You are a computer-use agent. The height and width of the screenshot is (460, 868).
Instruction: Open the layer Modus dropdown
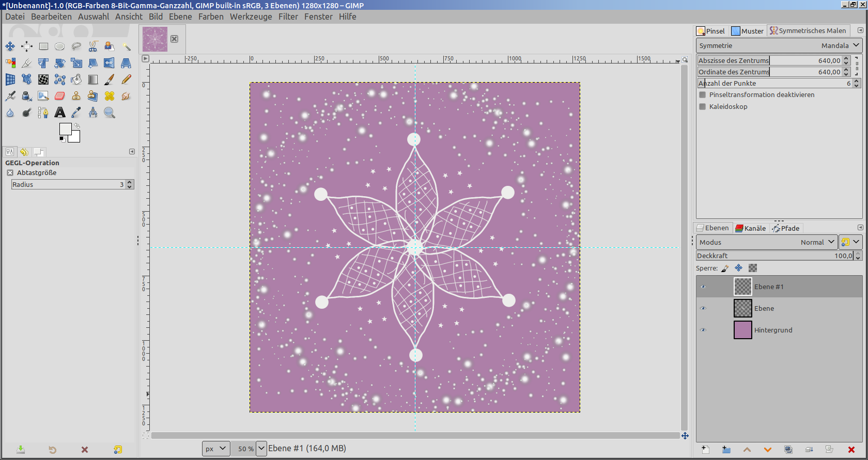click(x=766, y=242)
